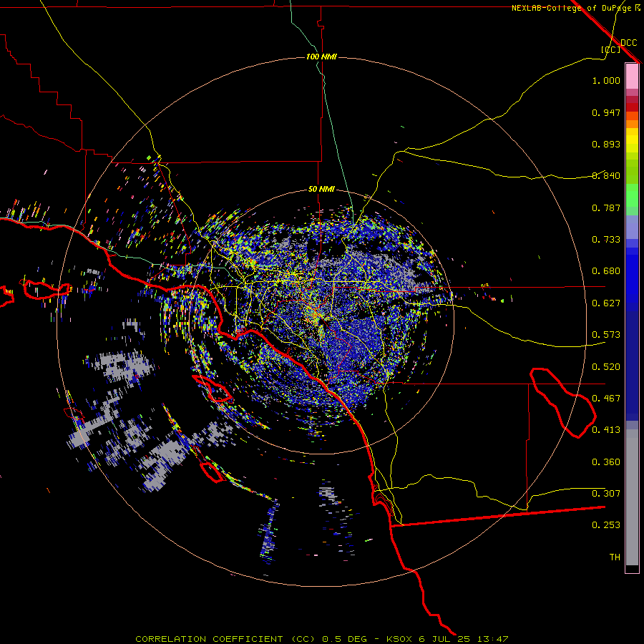Click the DCC label above color scale
The width and height of the screenshot is (644, 644).
point(629,43)
